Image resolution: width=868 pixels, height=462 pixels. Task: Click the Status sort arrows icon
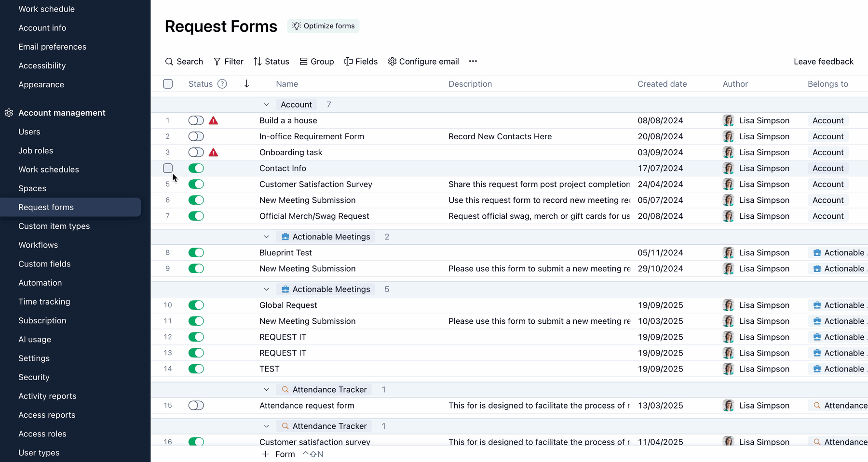pyautogui.click(x=258, y=62)
